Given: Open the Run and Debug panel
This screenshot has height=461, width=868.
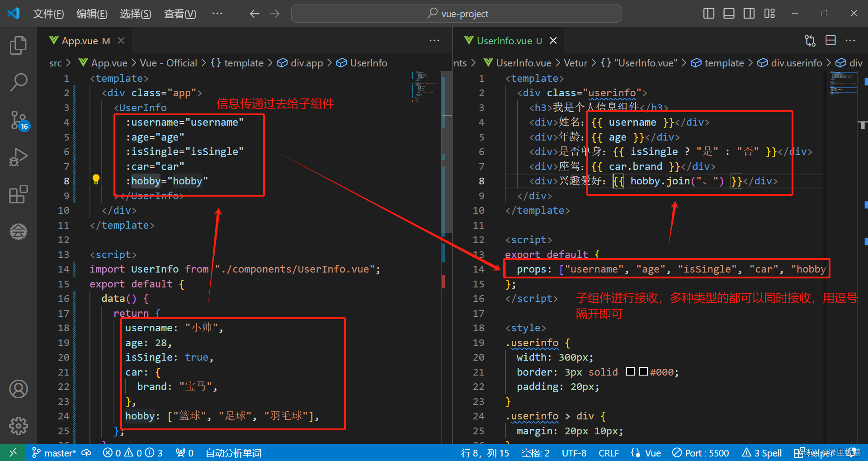Looking at the screenshot, I should 18,157.
